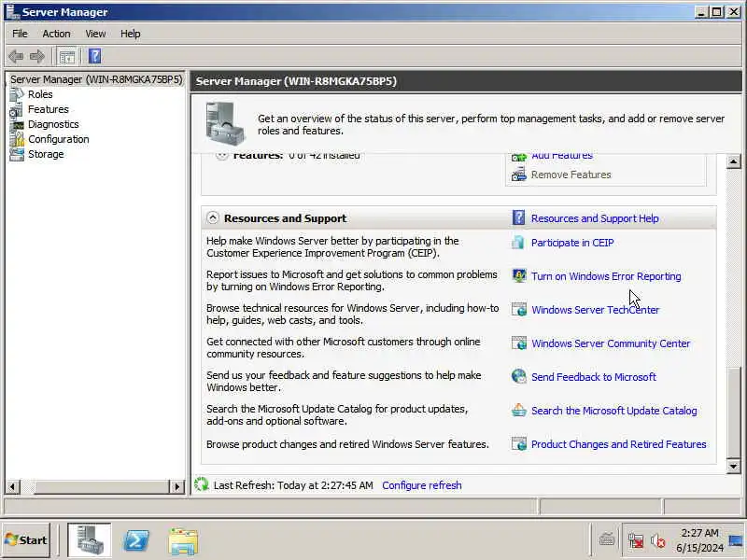Viewport: 747px width, 560px height.
Task: Click the Diagnostics icon in the tree
Action: 17,125
